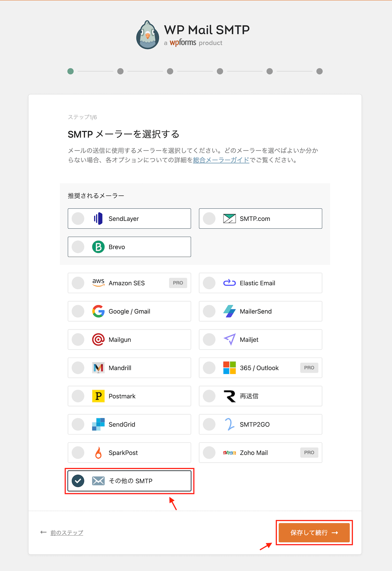
Task: Select the SendLayer radio button
Action: click(78, 218)
